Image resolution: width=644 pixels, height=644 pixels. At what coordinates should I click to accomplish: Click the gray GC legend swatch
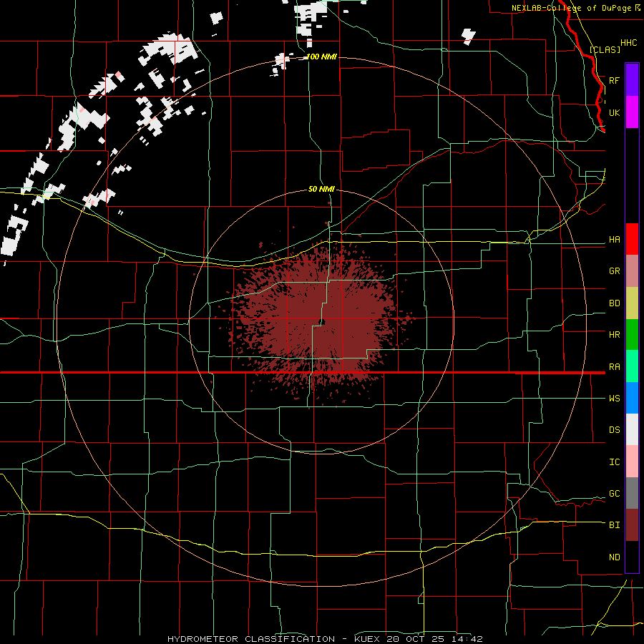632,493
